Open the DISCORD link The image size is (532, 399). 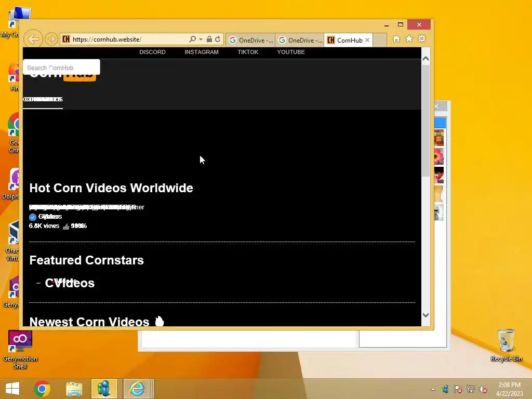tap(152, 52)
